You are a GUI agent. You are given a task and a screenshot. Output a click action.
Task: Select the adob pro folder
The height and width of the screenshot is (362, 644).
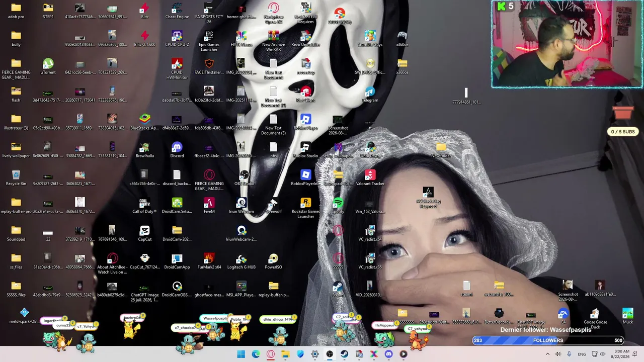coord(16,11)
